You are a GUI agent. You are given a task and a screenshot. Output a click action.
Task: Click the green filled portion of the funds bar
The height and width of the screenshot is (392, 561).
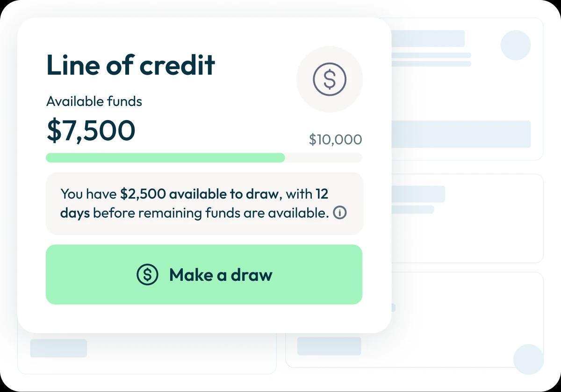pyautogui.click(x=165, y=158)
